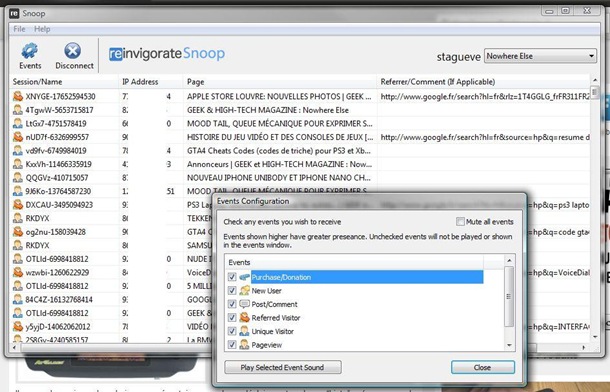This screenshot has height=392, width=610.
Task: Uncheck the New User event checkbox
Action: 232,290
